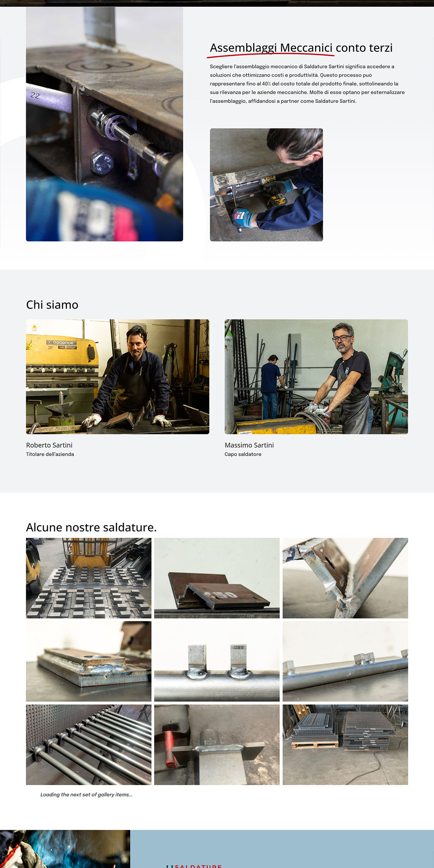
Task: Open gallery image of welded angled steel plate
Action: click(345, 578)
